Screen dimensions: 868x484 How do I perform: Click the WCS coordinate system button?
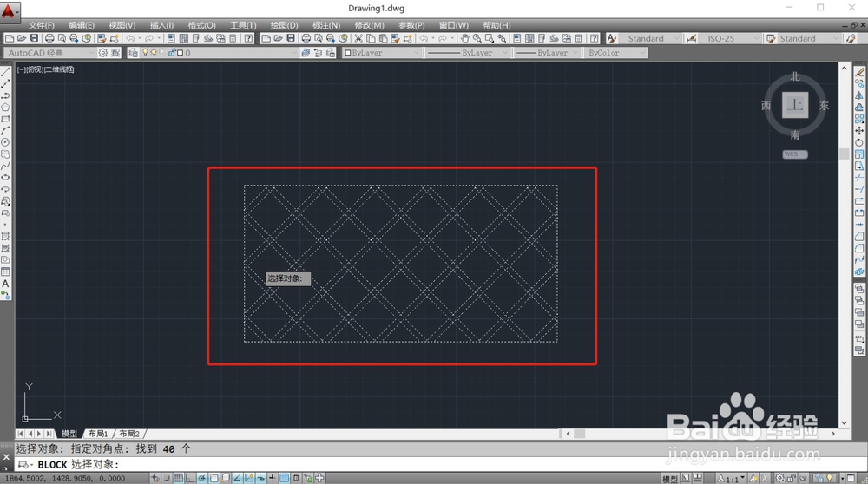795,154
